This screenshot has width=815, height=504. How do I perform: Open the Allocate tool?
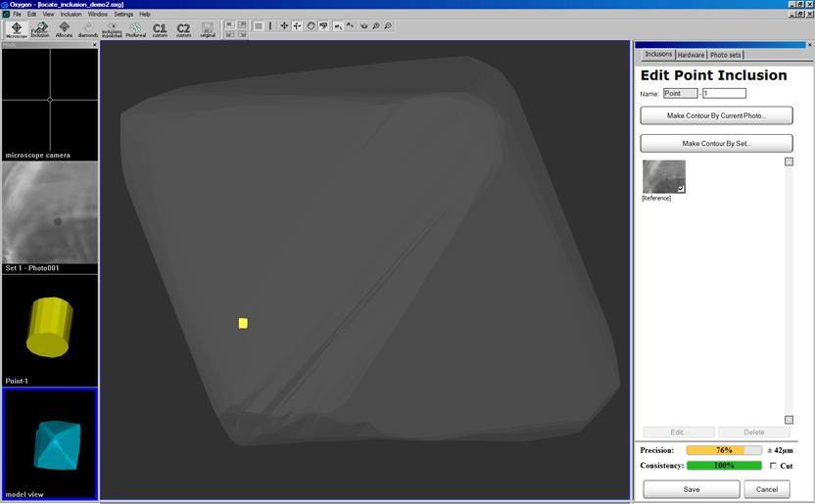tap(64, 29)
